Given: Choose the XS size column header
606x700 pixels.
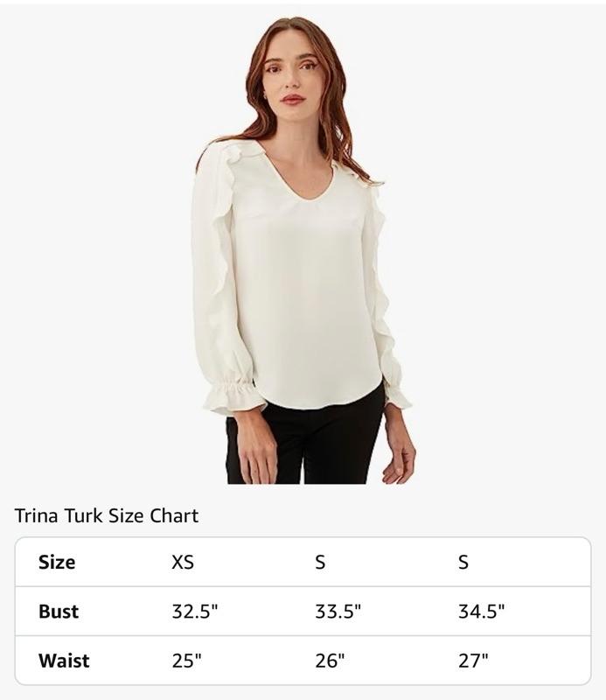Looking at the screenshot, I should click(183, 562).
